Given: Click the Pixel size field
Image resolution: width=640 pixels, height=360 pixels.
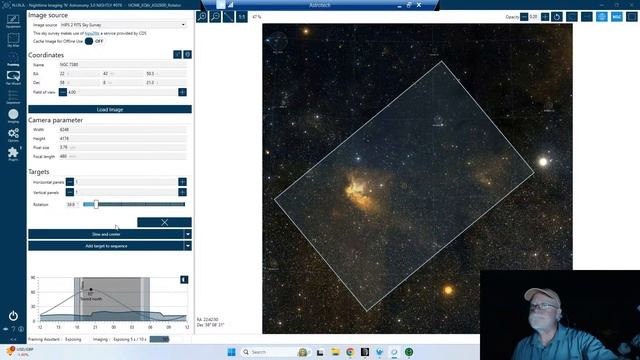Looking at the screenshot, I should tap(123, 147).
